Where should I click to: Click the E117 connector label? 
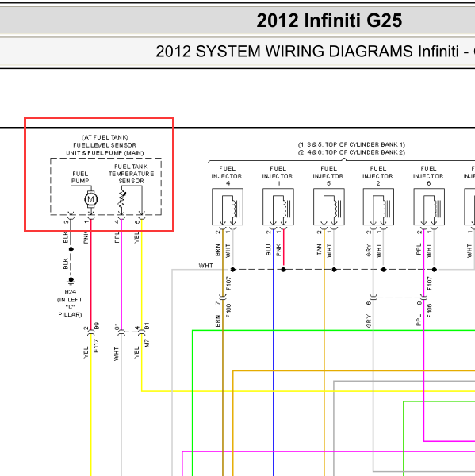click(x=96, y=346)
